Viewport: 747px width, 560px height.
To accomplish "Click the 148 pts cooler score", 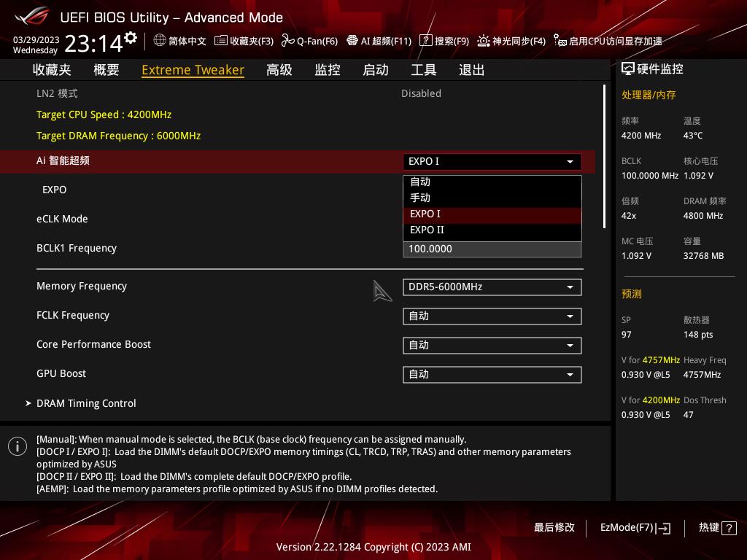I will 698,335.
